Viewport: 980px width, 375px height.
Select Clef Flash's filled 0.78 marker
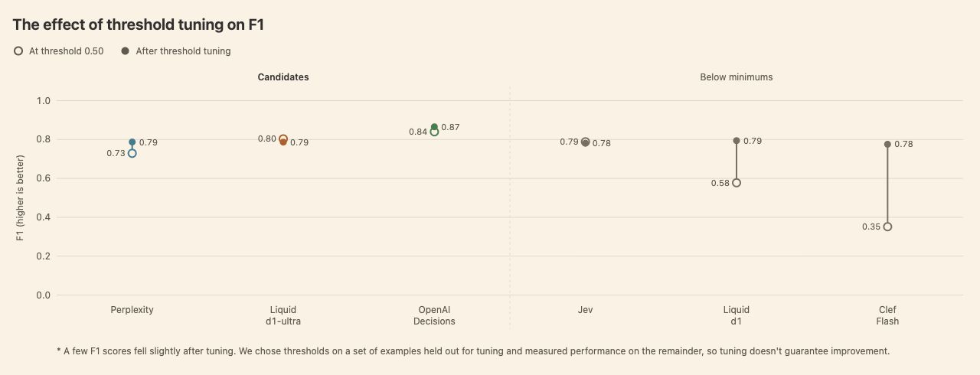[x=887, y=144]
